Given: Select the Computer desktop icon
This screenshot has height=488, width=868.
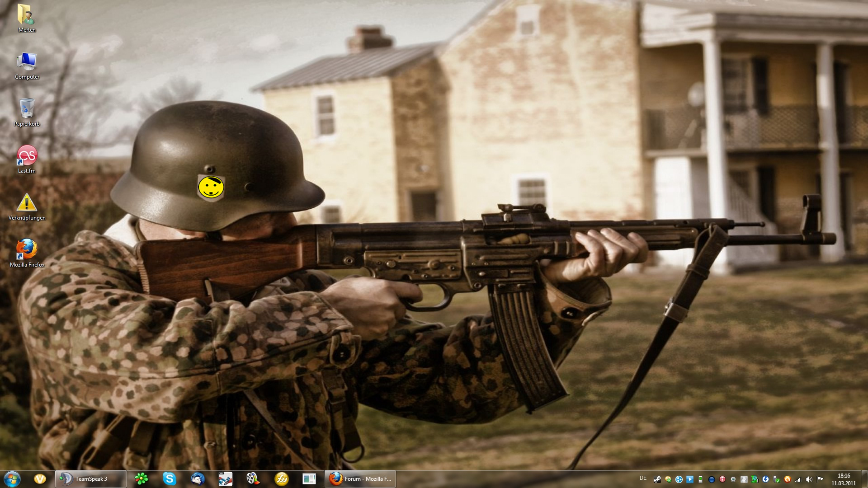Looking at the screenshot, I should tap(27, 66).
